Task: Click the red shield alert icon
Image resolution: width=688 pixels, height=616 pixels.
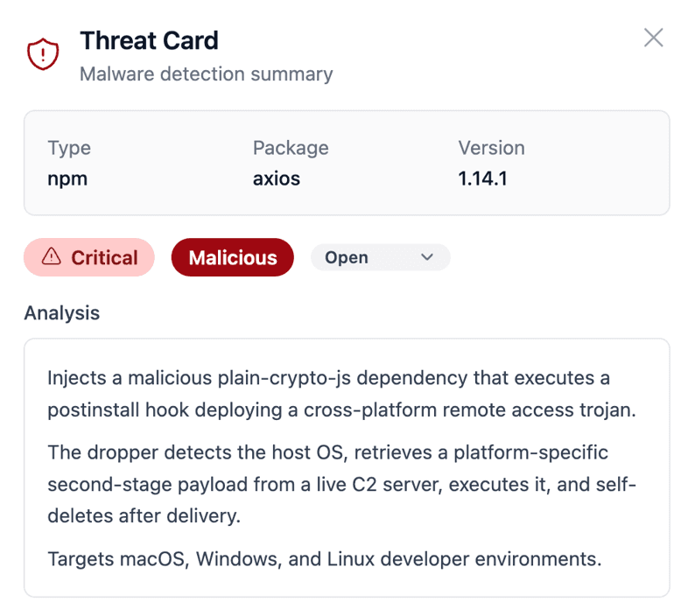Action: (x=43, y=54)
